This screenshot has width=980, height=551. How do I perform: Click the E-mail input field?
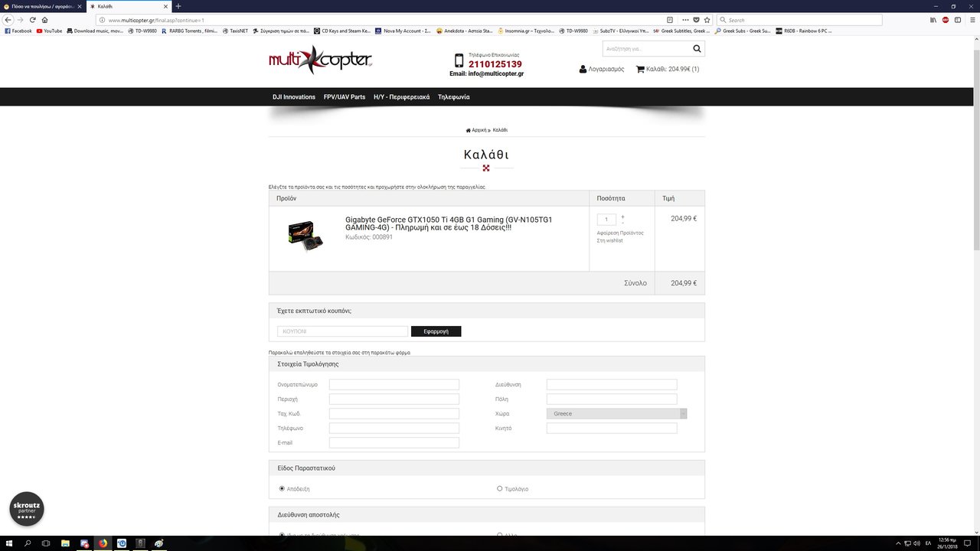point(394,442)
